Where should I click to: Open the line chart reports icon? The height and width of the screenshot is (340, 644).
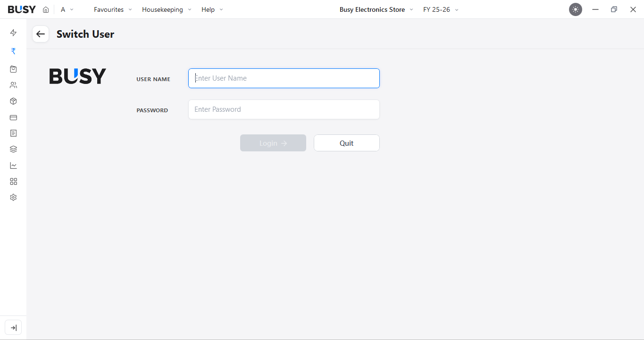tap(13, 166)
